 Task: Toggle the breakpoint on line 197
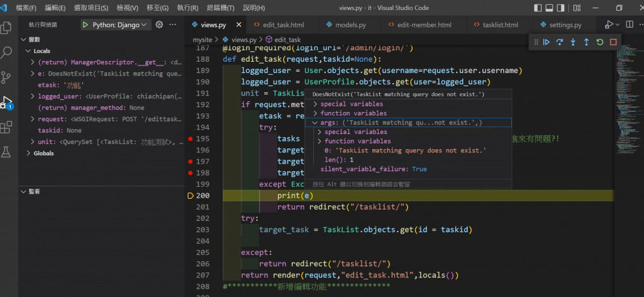tap(190, 162)
